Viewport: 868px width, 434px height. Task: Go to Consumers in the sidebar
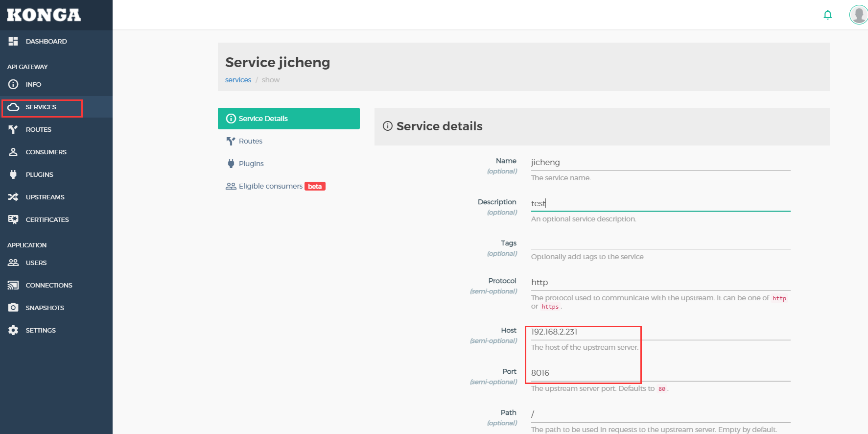point(46,152)
